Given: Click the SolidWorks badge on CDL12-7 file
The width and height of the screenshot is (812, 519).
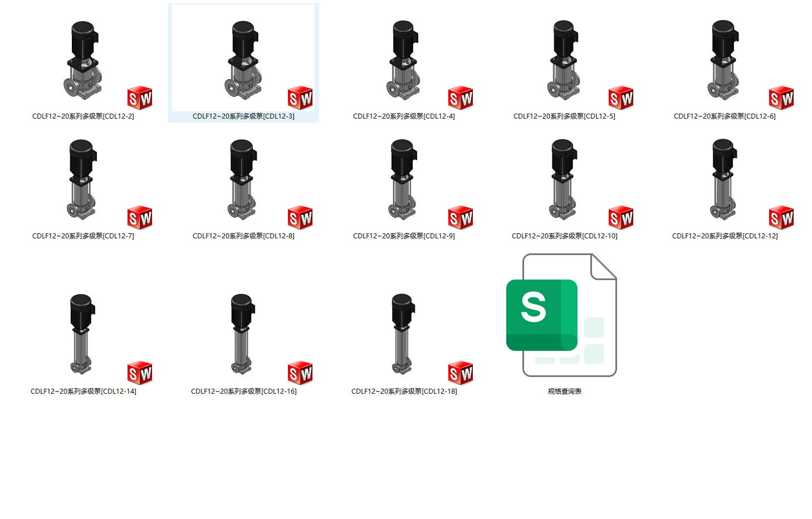Looking at the screenshot, I should [140, 218].
